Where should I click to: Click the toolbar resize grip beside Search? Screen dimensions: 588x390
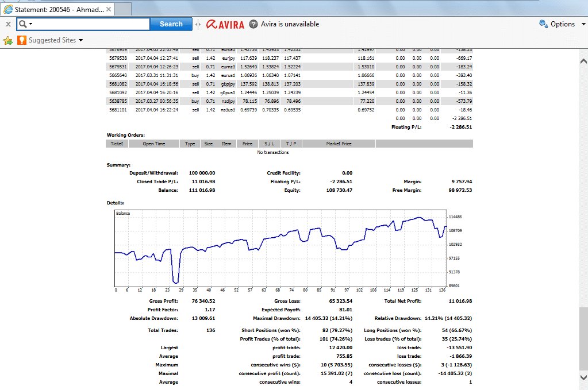point(198,24)
